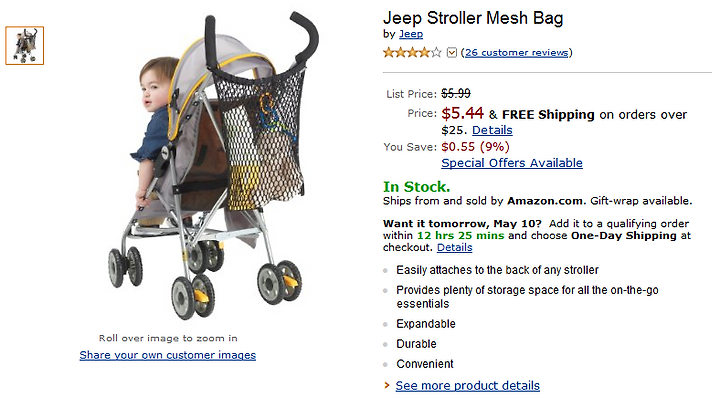Click the Jeep Stroller Mesh Bag title

(473, 18)
